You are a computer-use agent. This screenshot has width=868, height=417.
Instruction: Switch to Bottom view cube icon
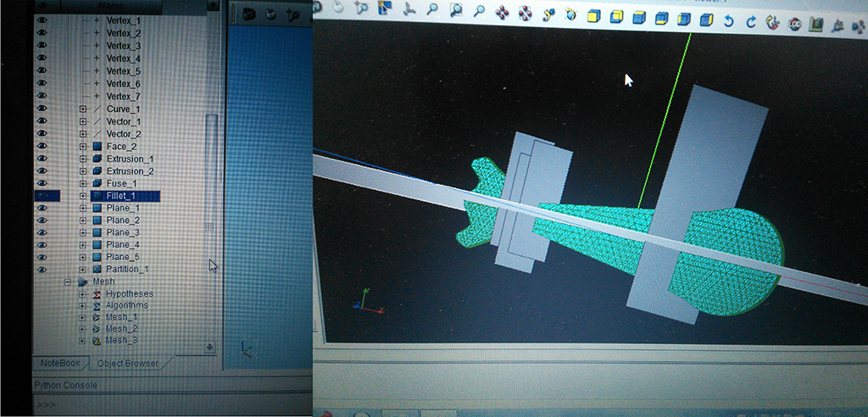(661, 19)
